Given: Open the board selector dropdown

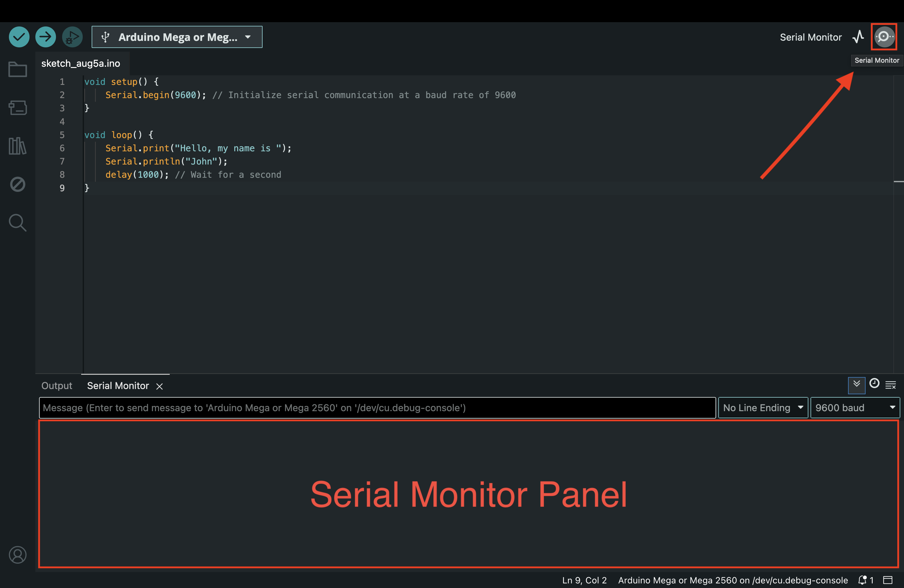Looking at the screenshot, I should point(177,37).
